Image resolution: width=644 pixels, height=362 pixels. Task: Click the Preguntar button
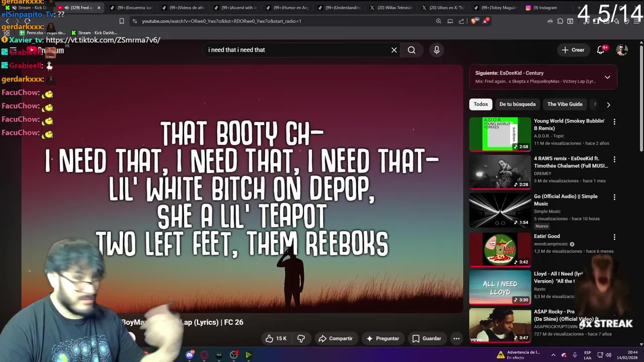coord(382,338)
